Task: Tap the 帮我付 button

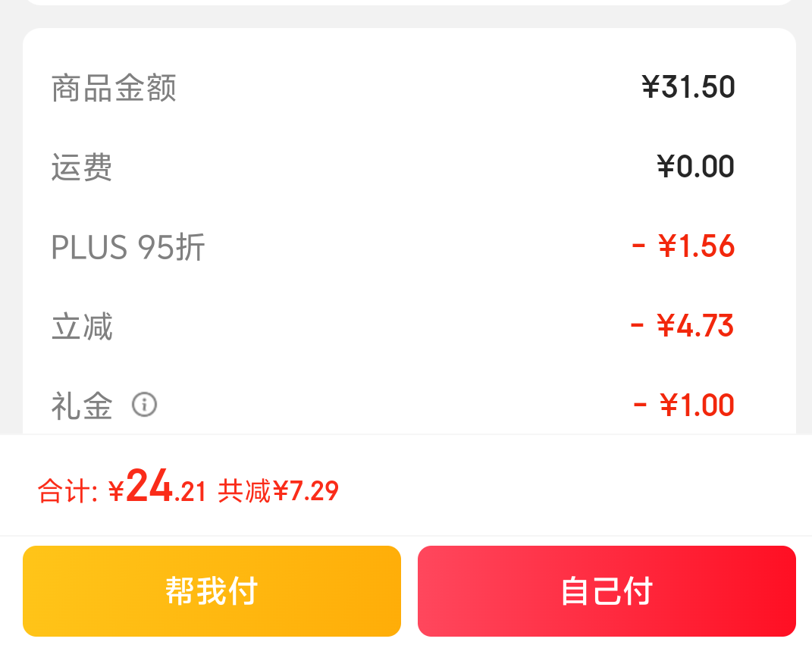Action: [212, 590]
